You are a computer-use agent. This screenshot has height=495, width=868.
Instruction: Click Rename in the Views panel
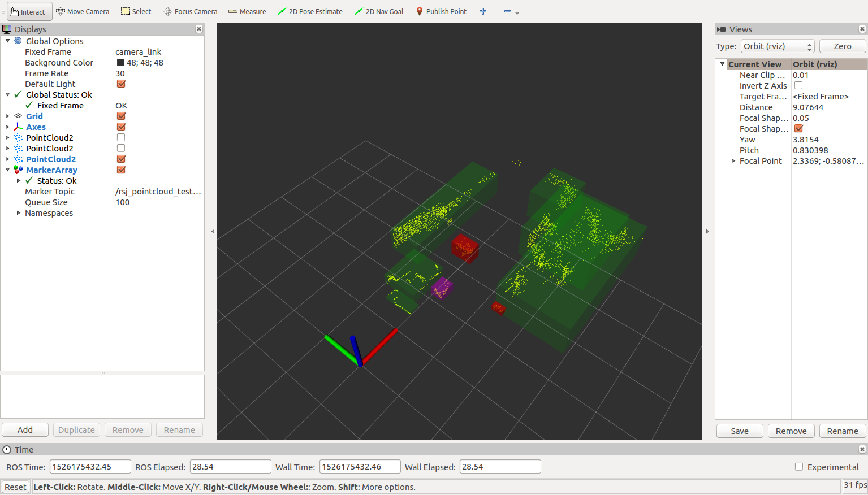point(843,431)
